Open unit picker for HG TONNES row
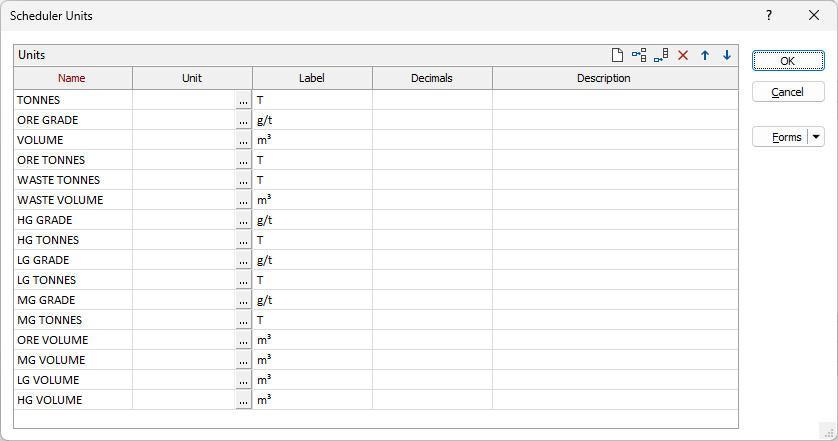The image size is (838, 441). click(243, 240)
